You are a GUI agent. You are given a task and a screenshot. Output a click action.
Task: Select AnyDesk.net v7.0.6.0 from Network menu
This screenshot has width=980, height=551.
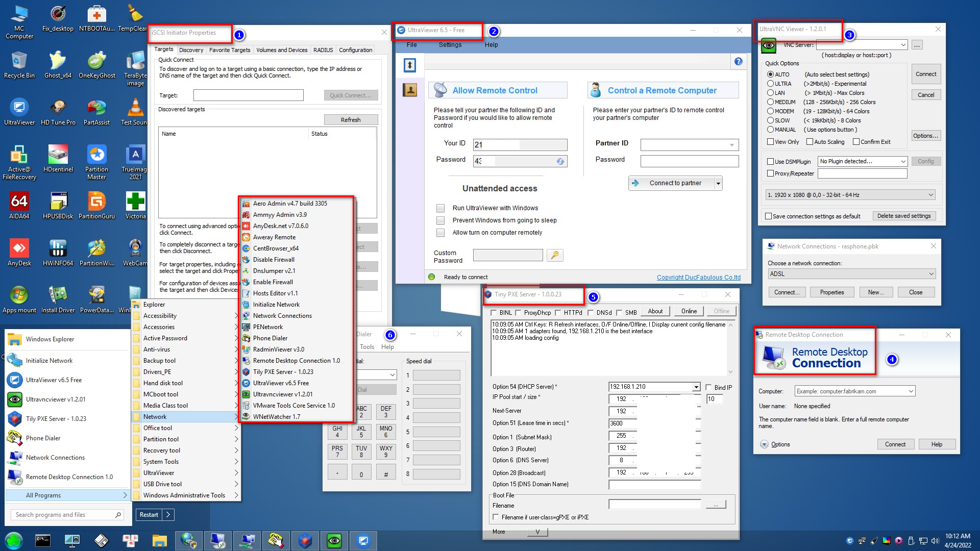[280, 226]
